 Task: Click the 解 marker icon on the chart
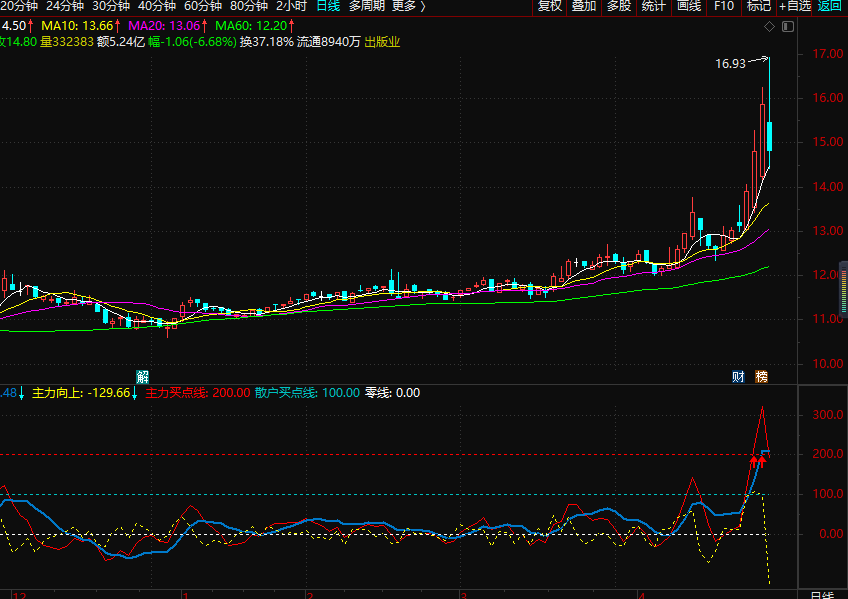click(x=143, y=377)
